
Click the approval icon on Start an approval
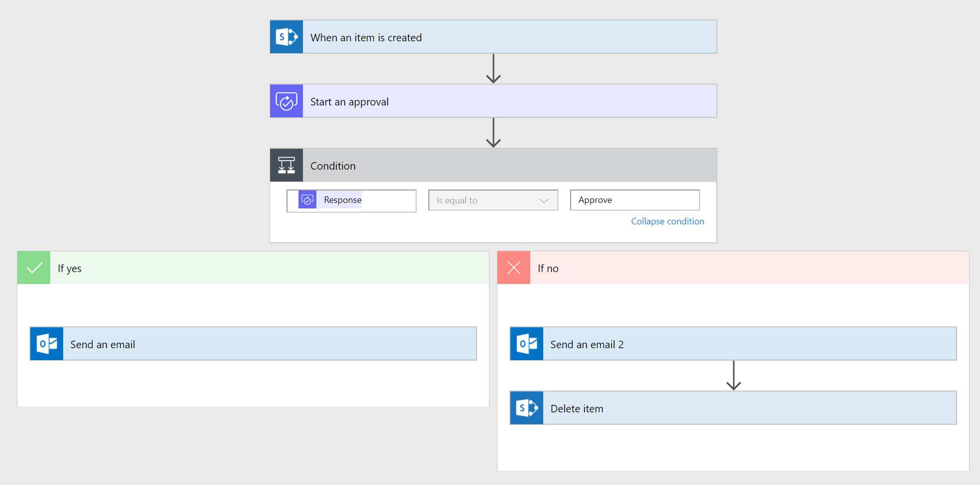(287, 101)
